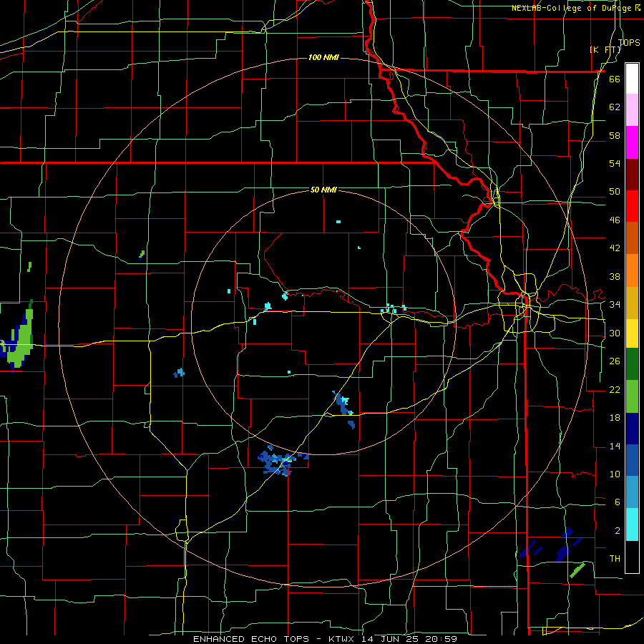
Task: Click the legend value 42
Action: [615, 248]
